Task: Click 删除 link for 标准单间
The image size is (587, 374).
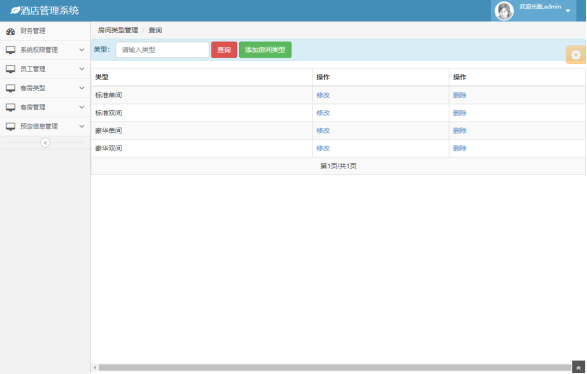Action: click(x=460, y=95)
